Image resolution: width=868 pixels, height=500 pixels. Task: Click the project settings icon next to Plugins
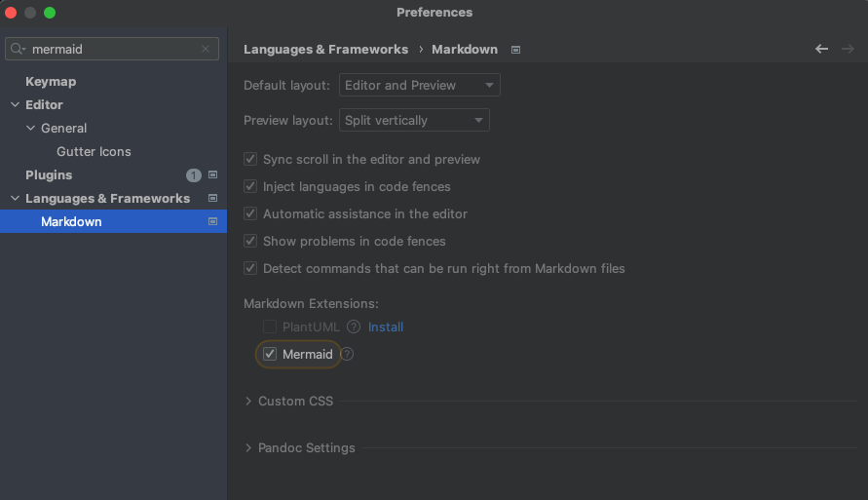tap(213, 175)
